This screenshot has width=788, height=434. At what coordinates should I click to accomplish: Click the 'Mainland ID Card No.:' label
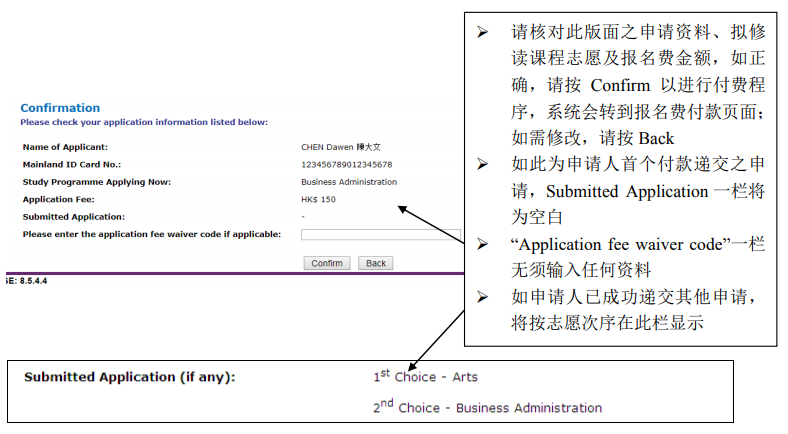click(x=71, y=164)
